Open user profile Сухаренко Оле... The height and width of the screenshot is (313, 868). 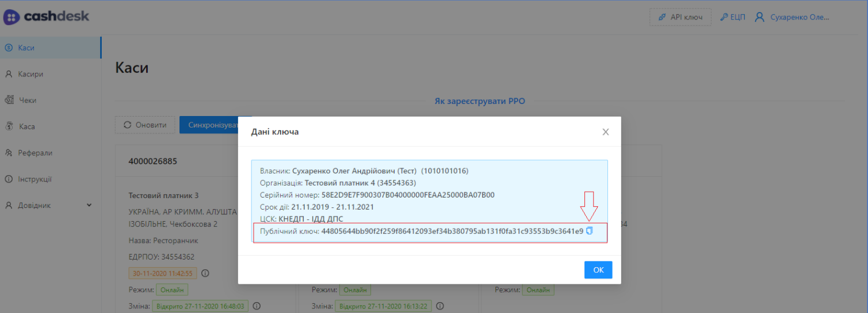pyautogui.click(x=794, y=17)
